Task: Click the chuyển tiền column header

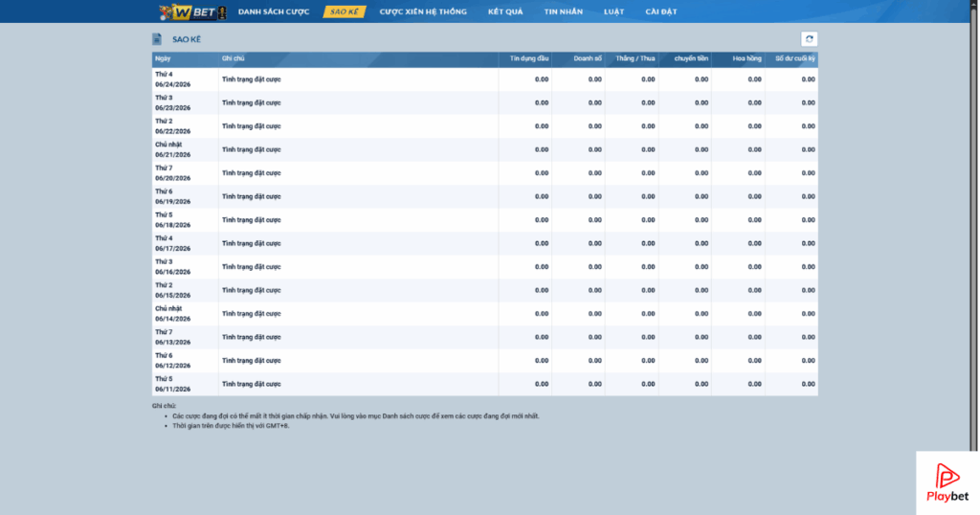Action: coord(684,58)
